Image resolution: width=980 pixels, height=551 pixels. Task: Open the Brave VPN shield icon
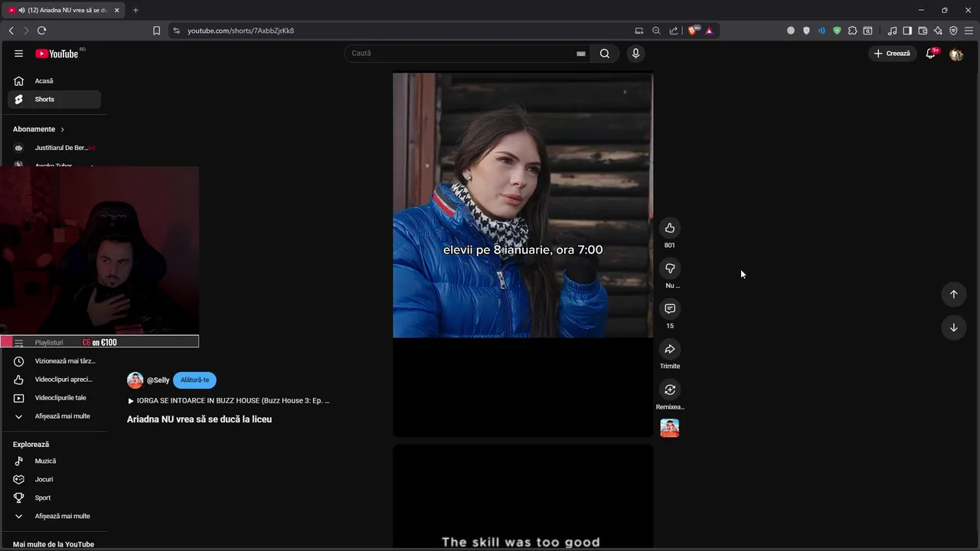953,31
